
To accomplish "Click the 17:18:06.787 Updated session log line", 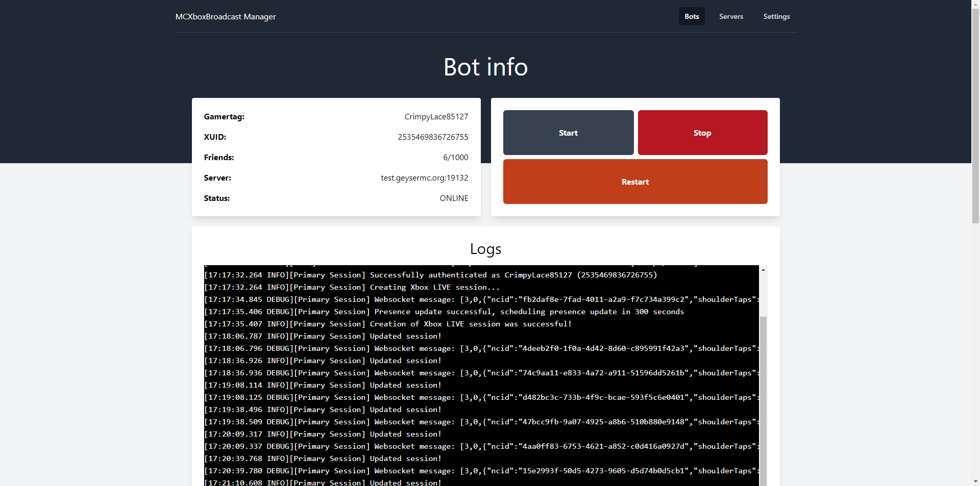I will [323, 336].
